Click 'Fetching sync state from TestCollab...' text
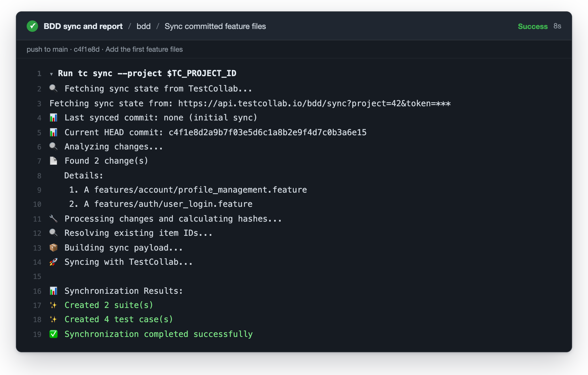This screenshot has width=588, height=375. 158,89
